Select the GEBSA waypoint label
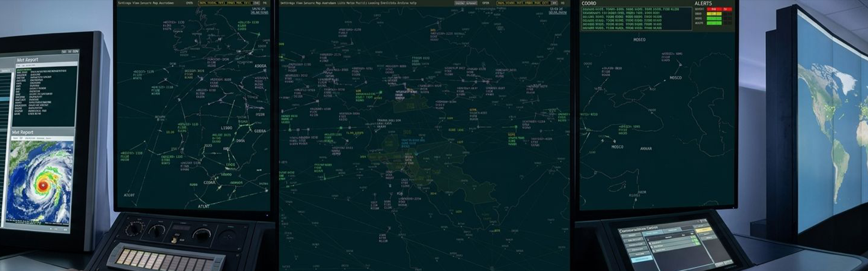This screenshot has height=271, width=868. 260,131
